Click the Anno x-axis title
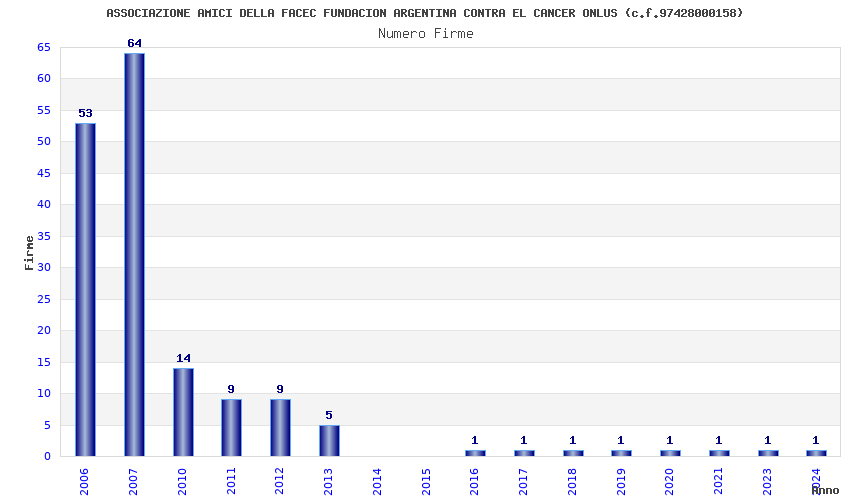 [825, 490]
